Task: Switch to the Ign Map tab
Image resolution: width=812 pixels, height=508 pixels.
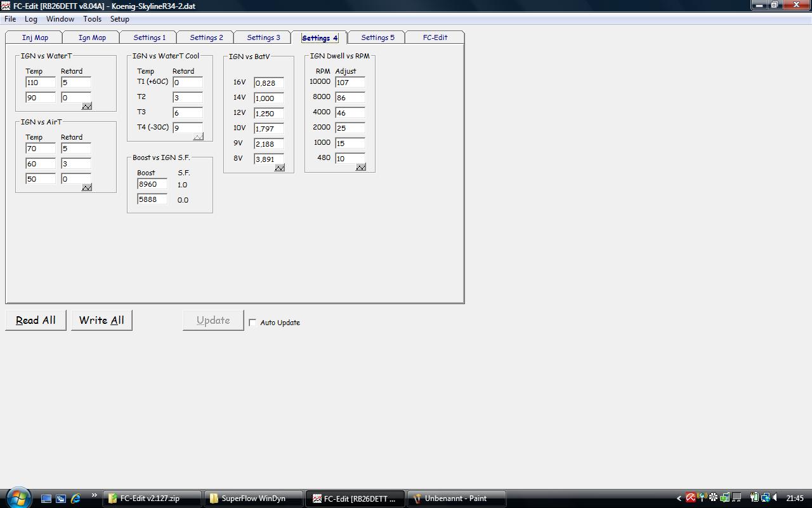Action: click(x=92, y=37)
